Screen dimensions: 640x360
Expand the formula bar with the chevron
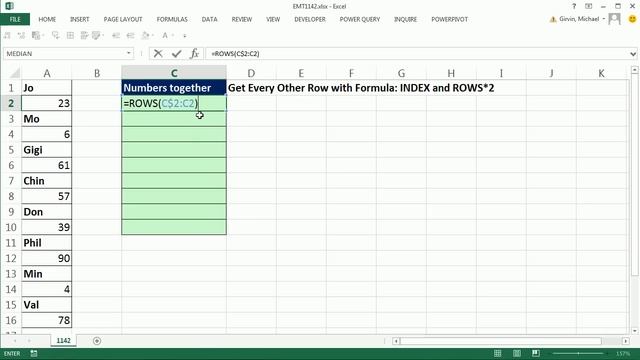tap(633, 53)
